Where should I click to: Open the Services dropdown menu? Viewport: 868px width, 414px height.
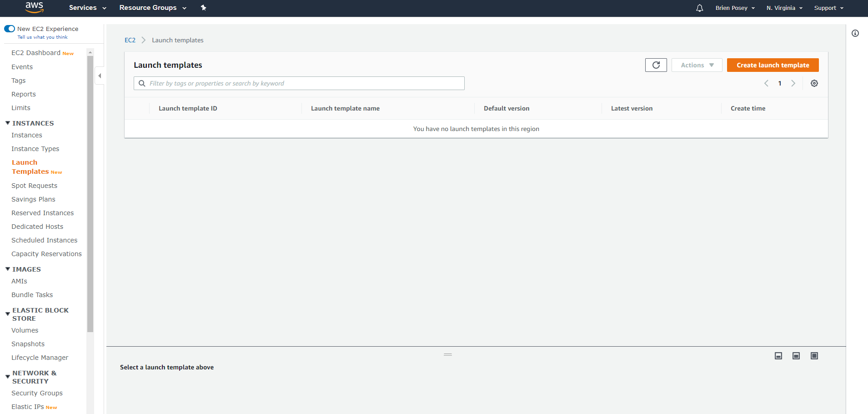click(x=87, y=8)
